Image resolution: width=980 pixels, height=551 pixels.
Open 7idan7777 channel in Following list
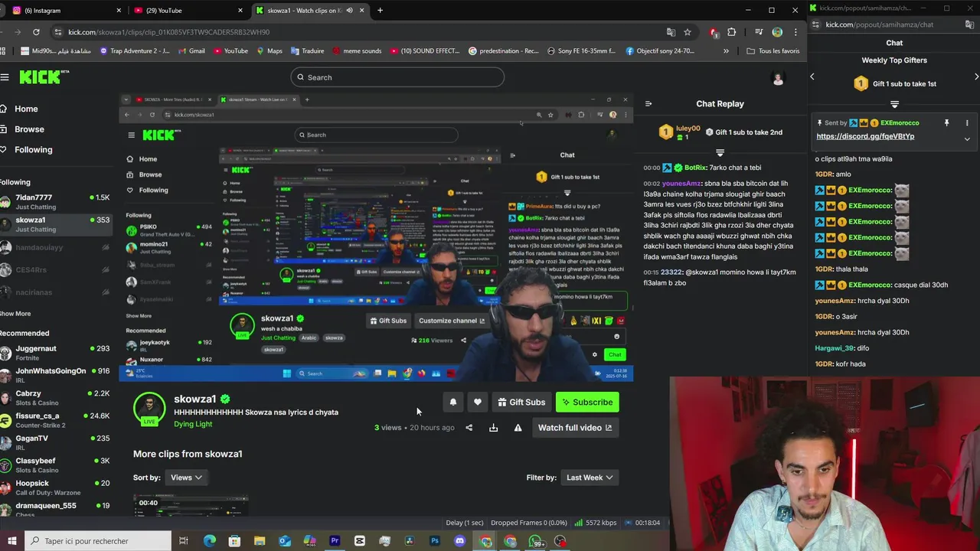click(55, 202)
